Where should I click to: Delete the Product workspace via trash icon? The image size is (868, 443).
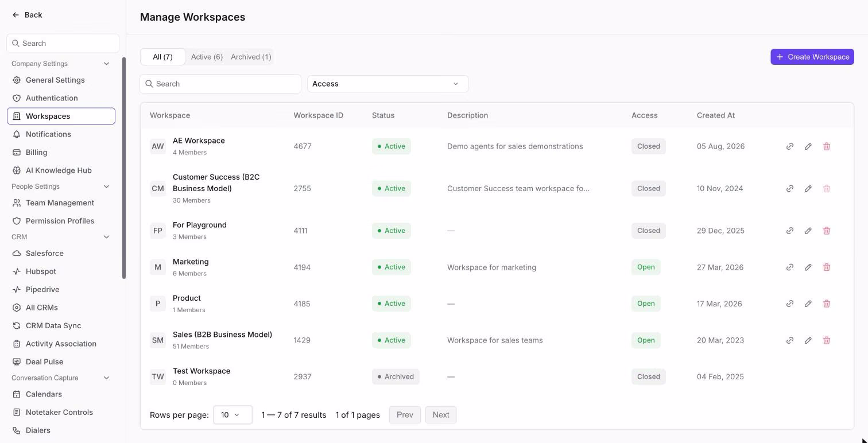point(827,304)
